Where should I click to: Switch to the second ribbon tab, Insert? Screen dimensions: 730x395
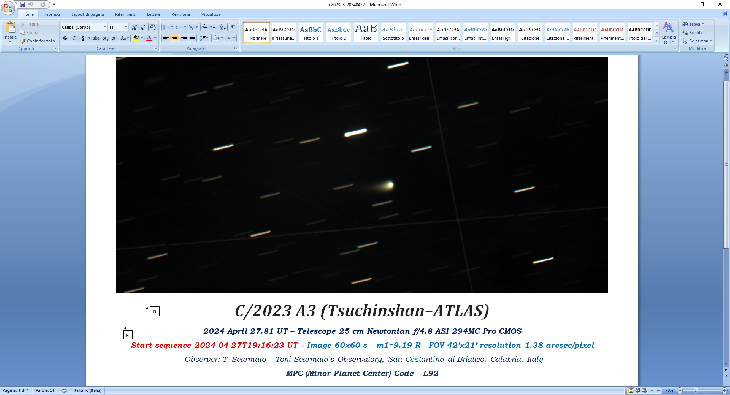point(53,14)
